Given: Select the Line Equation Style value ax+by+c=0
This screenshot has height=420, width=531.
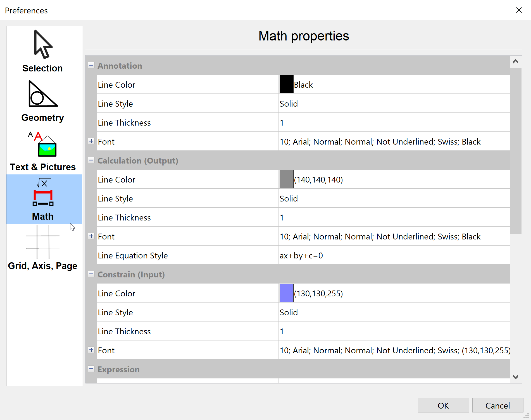Looking at the screenshot, I should (x=301, y=256).
